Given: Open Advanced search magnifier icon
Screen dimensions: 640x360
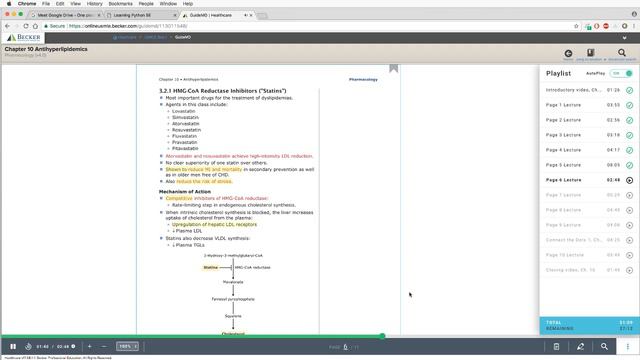Looking at the screenshot, I should click(622, 53).
